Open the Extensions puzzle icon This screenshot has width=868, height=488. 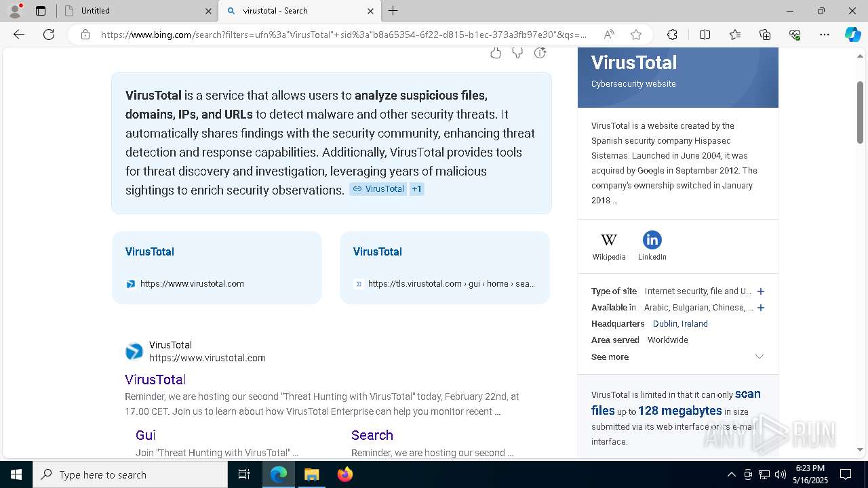coord(672,35)
